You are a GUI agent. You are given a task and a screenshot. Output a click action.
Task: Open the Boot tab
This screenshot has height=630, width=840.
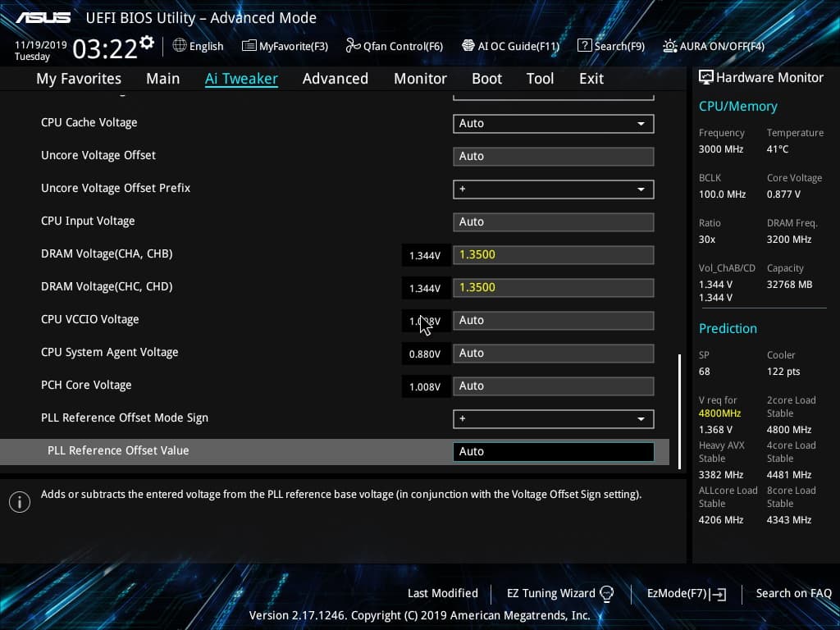point(486,79)
